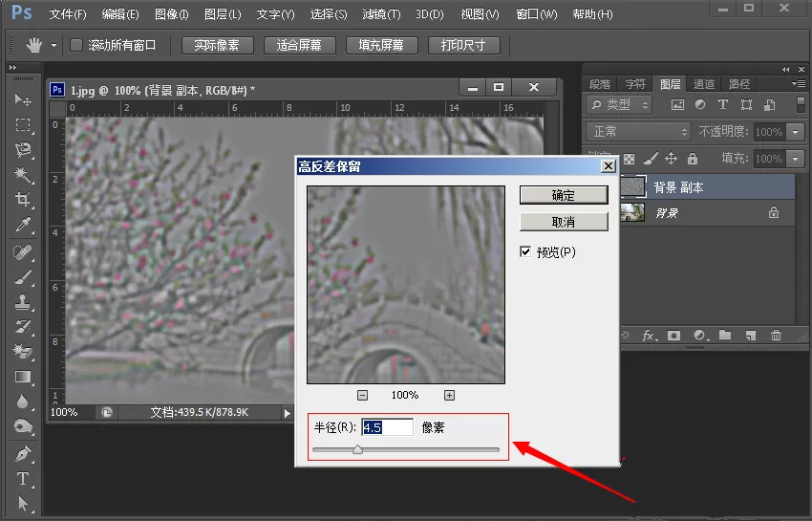Select the Pen tool

click(23, 454)
